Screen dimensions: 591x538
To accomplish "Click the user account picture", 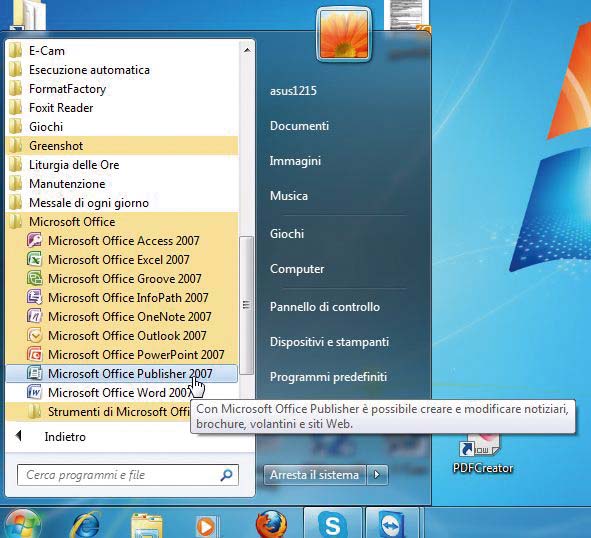I will click(x=344, y=34).
